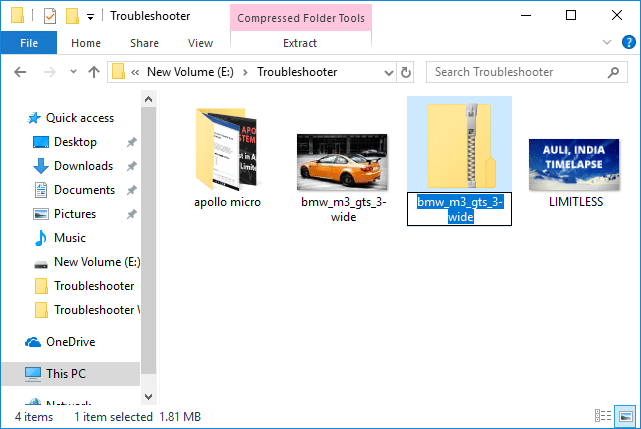
Task: Click pin icon next to Pictures
Action: (131, 214)
